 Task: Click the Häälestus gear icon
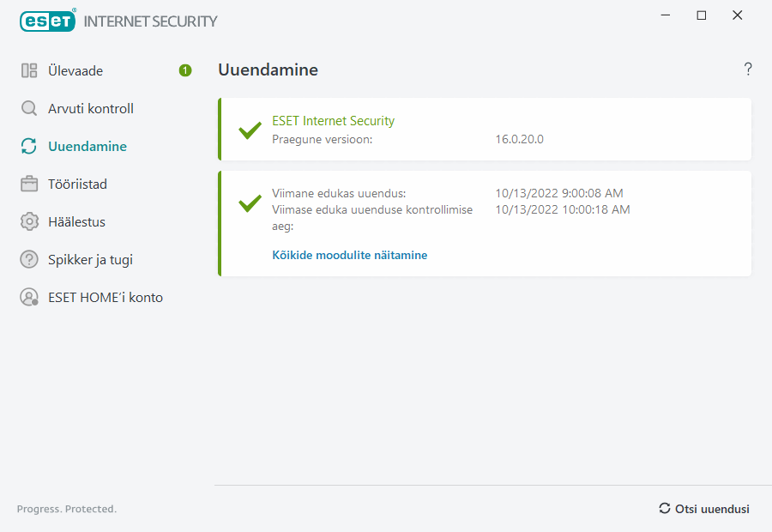[29, 221]
